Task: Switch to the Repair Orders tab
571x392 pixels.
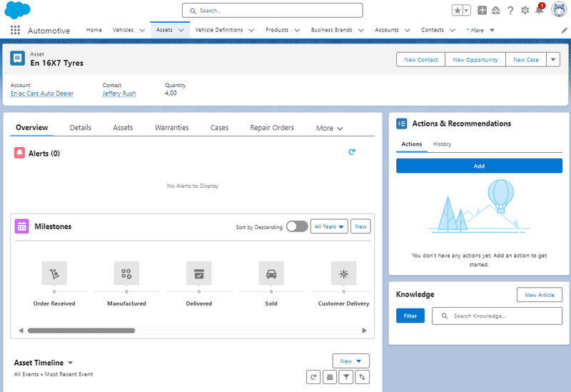Action: click(272, 128)
